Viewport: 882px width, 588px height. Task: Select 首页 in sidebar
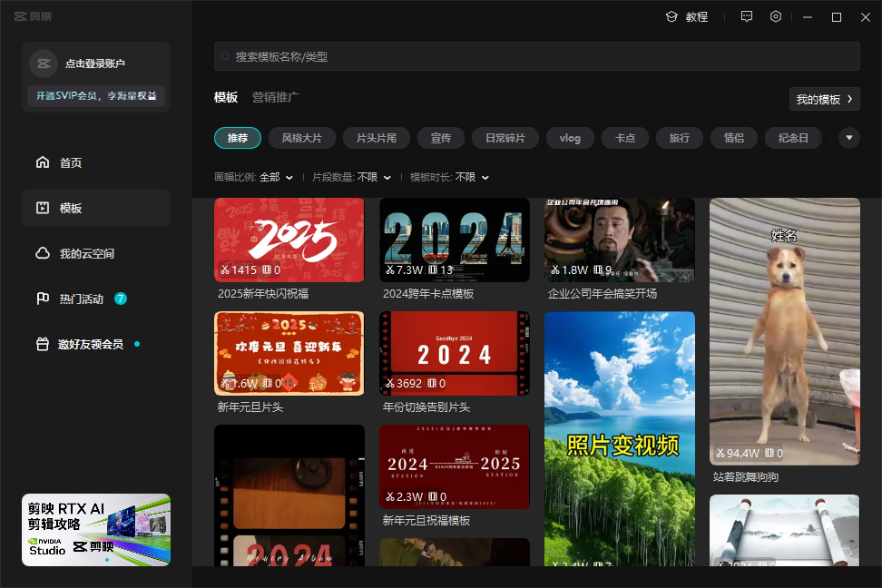[x=96, y=162]
